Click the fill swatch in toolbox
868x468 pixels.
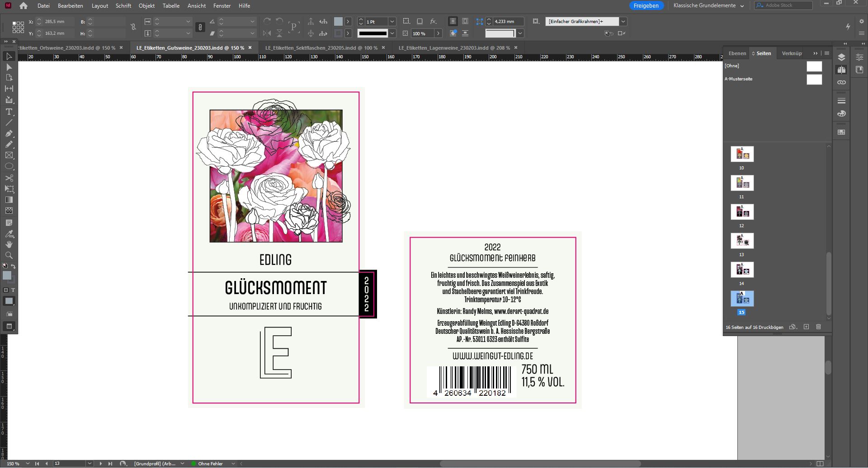[x=7, y=276]
